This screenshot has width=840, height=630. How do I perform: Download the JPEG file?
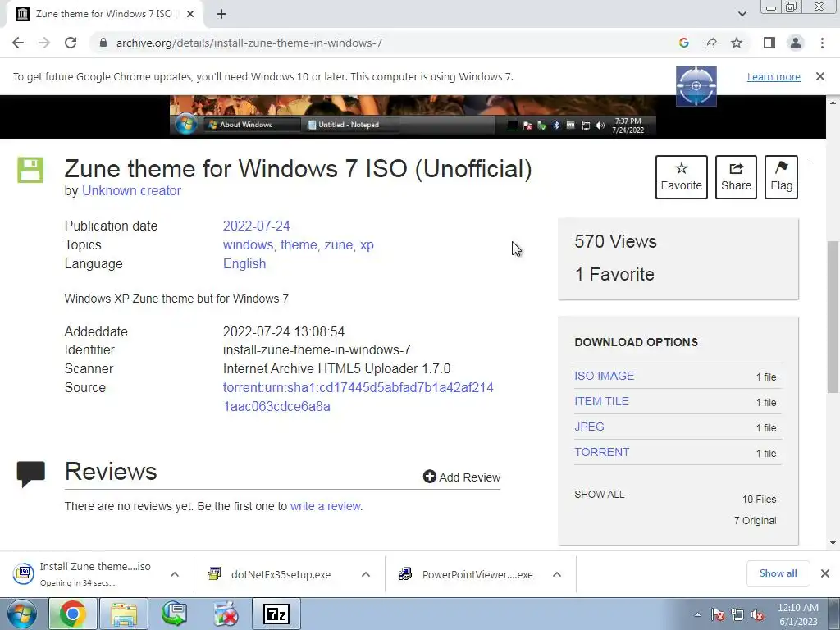pos(589,427)
